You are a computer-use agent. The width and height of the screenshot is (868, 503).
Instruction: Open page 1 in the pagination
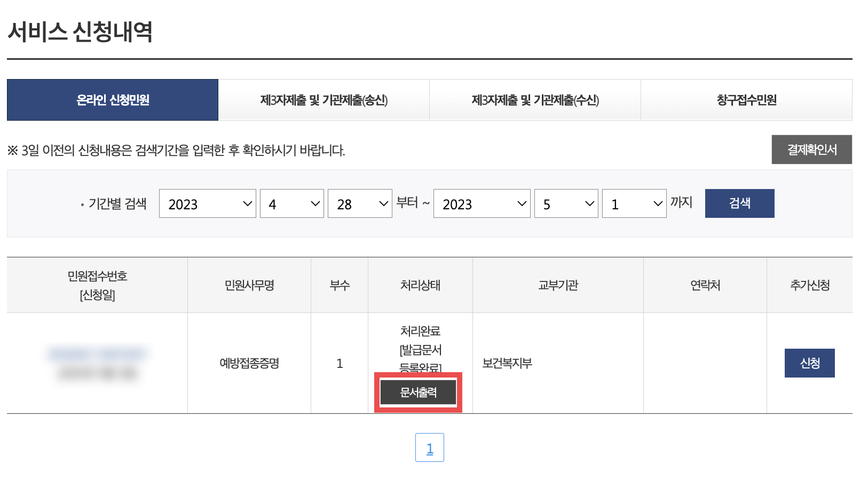(430, 447)
